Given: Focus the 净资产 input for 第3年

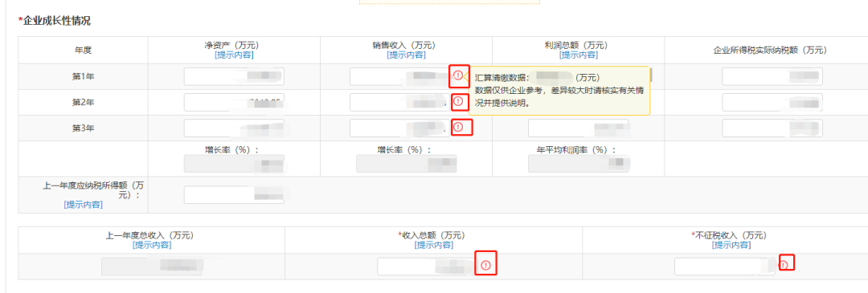Looking at the screenshot, I should (x=234, y=128).
